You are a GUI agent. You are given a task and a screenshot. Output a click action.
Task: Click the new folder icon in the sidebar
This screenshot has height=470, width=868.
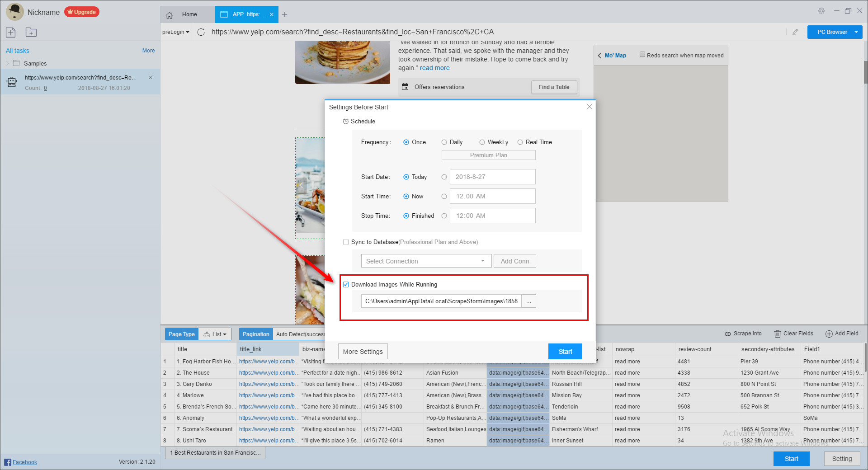coord(31,32)
